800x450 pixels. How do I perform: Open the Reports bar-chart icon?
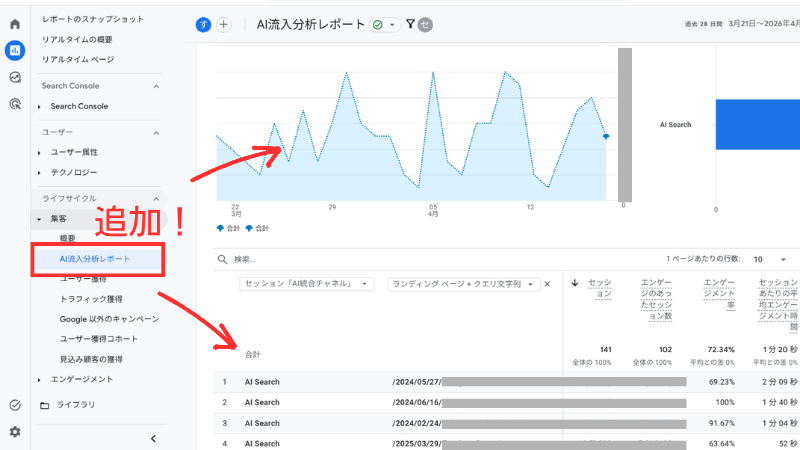[15, 50]
